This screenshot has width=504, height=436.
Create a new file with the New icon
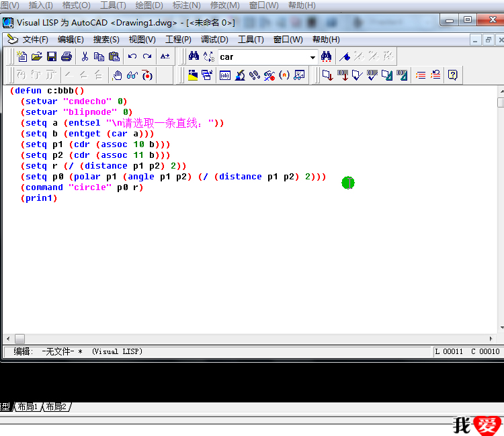(x=22, y=56)
